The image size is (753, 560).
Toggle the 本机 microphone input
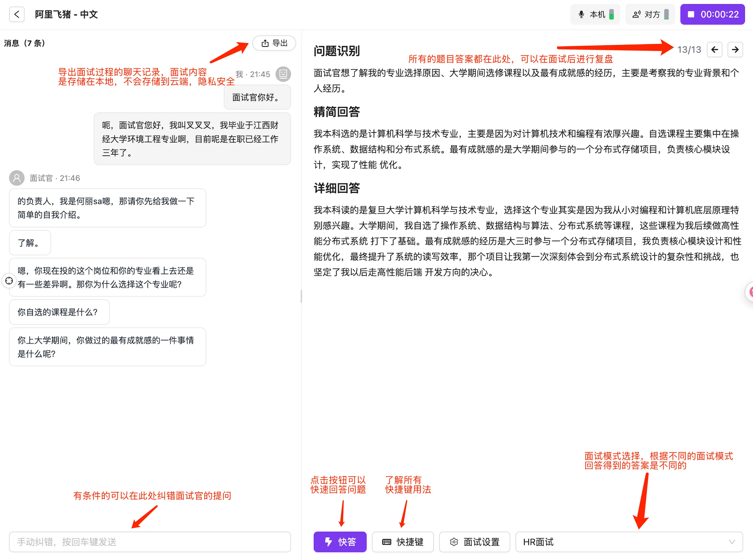[x=595, y=14]
